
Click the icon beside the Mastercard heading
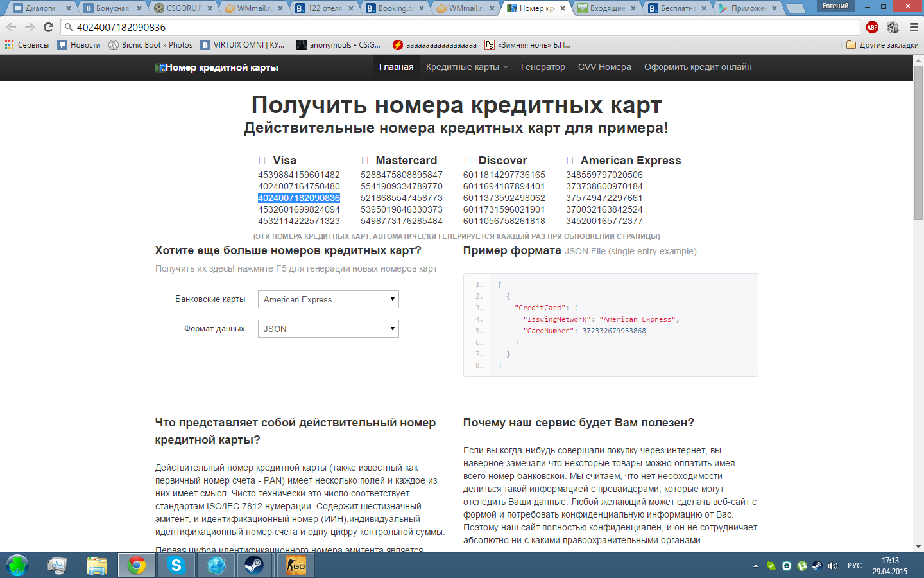tap(364, 161)
